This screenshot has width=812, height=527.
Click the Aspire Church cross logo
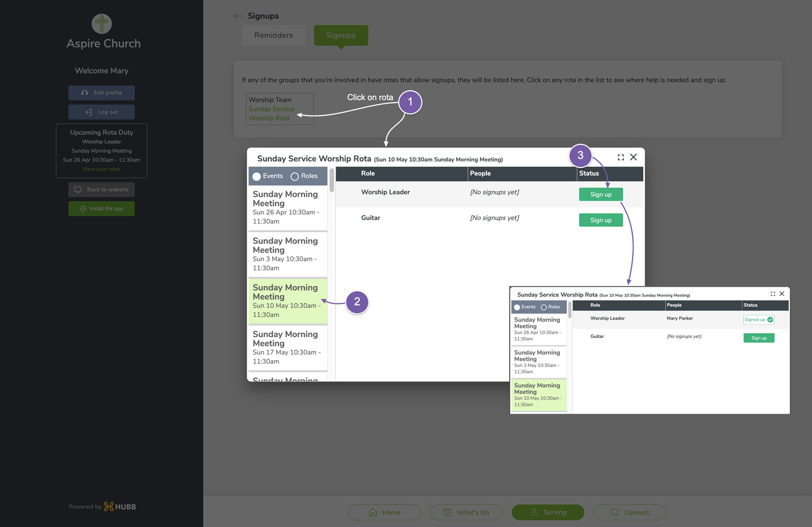point(101,24)
